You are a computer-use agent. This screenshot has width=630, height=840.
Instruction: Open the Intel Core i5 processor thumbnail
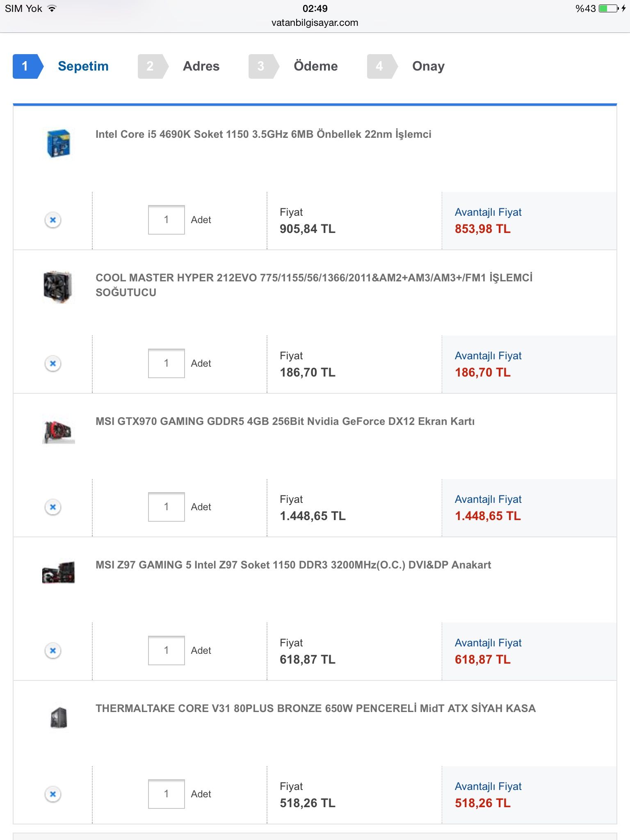click(x=58, y=144)
